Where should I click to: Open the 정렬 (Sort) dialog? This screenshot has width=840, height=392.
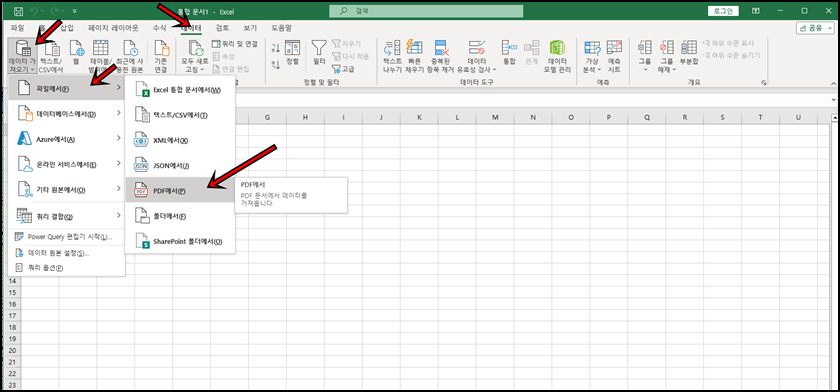(x=292, y=52)
